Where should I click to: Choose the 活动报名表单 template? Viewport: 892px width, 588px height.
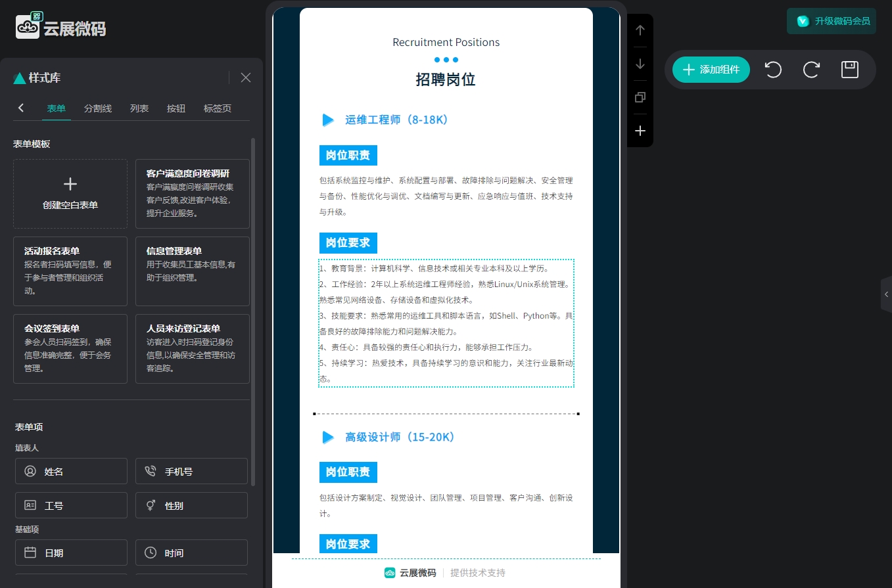point(70,271)
